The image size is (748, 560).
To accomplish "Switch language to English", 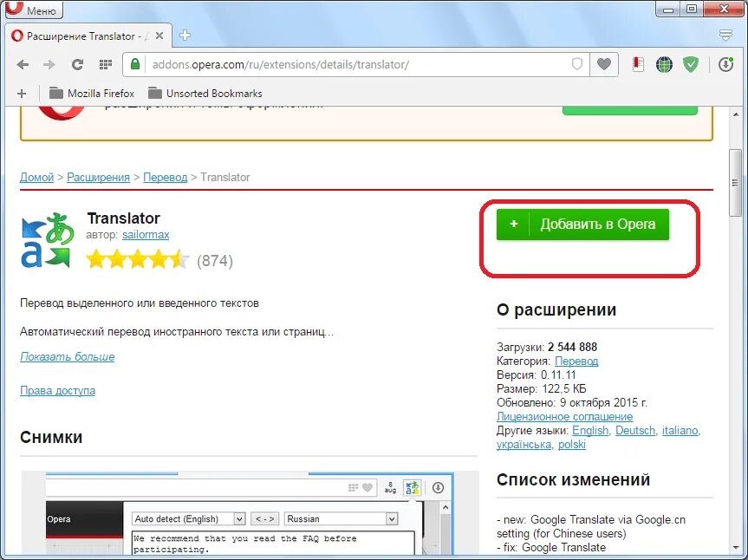I will coord(590,430).
